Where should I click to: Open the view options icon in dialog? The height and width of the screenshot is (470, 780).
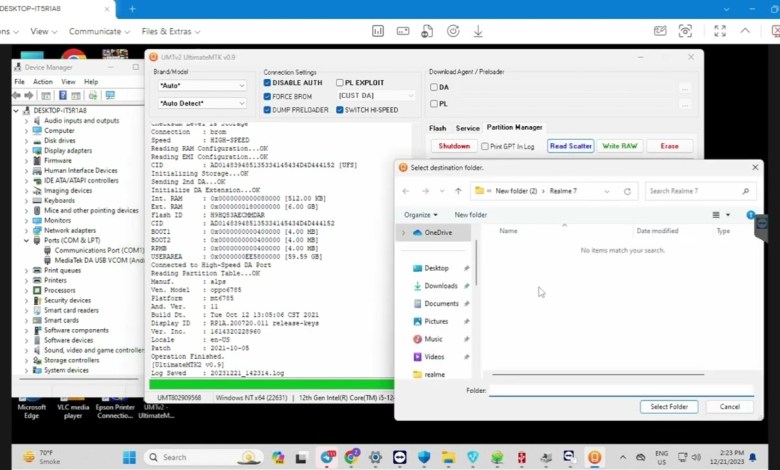click(x=719, y=215)
